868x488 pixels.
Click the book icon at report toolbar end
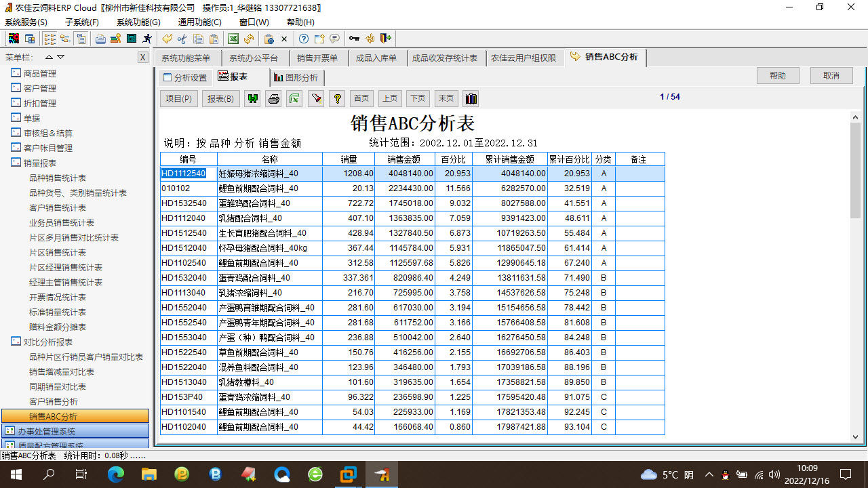pos(471,98)
